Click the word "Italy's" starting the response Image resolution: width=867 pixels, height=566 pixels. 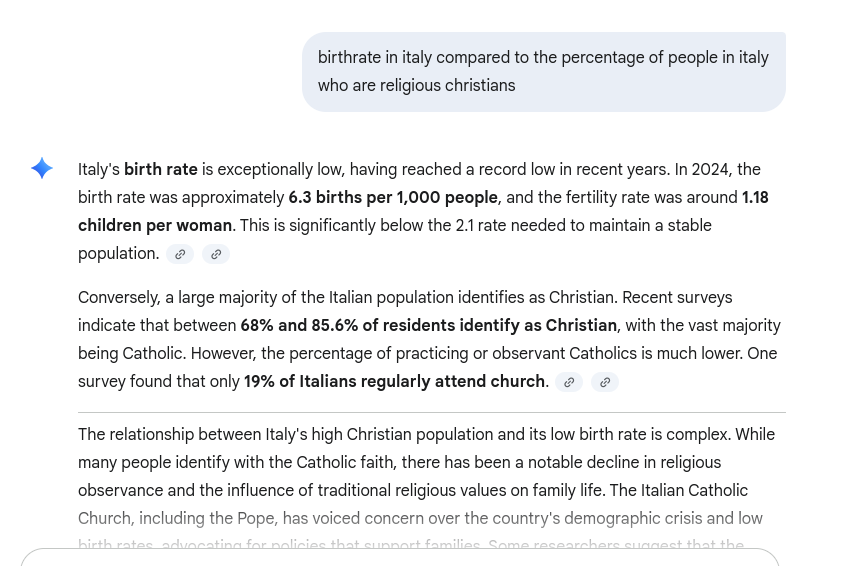[99, 170]
